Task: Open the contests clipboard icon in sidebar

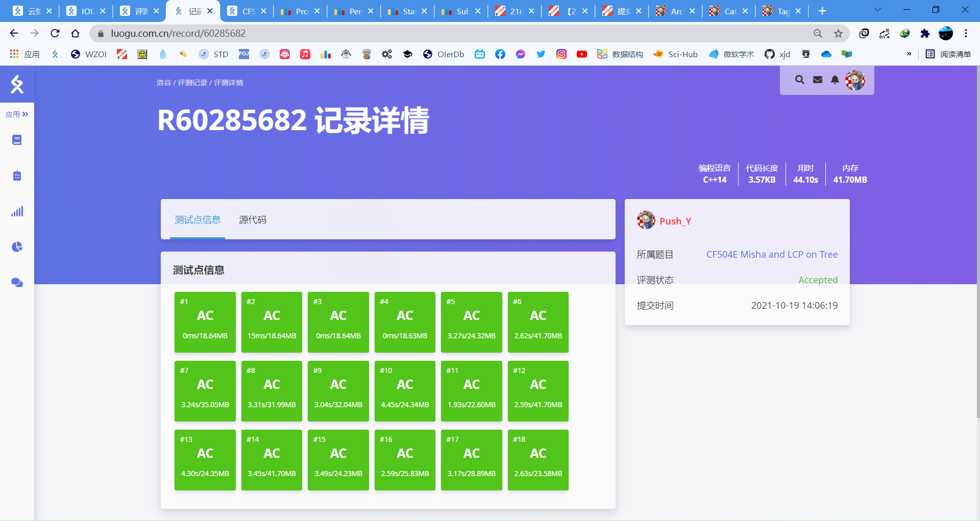Action: click(x=17, y=176)
